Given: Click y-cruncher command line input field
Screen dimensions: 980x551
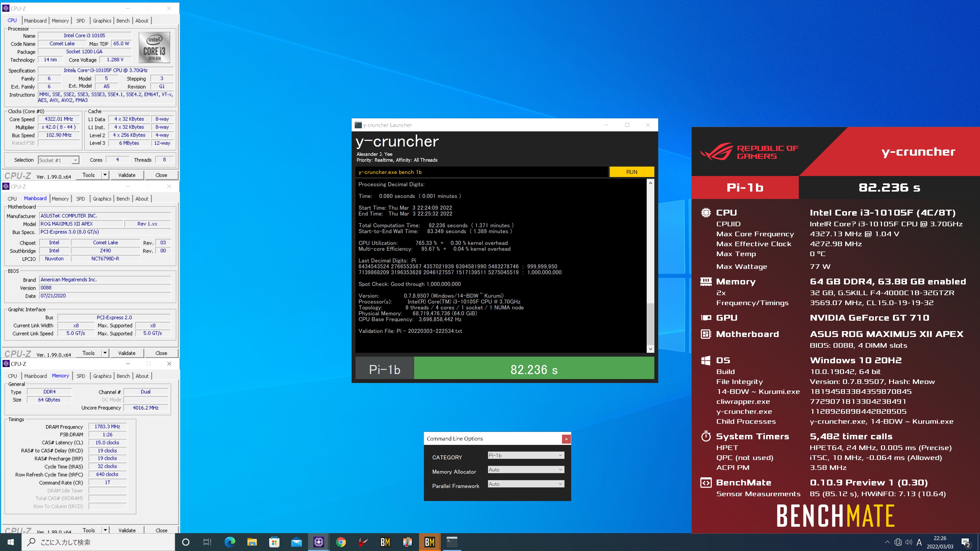Looking at the screenshot, I should pyautogui.click(x=482, y=172).
